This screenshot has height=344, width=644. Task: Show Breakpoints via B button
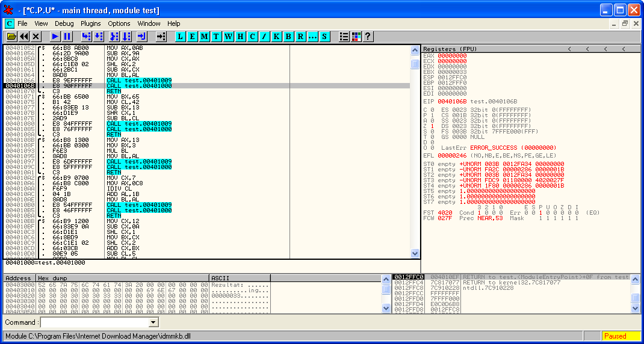pyautogui.click(x=289, y=37)
